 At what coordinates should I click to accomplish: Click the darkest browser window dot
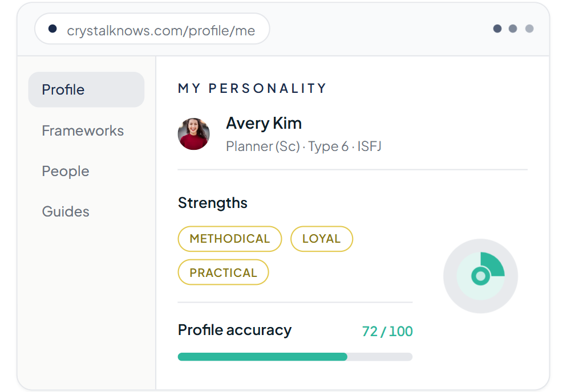[x=497, y=28]
